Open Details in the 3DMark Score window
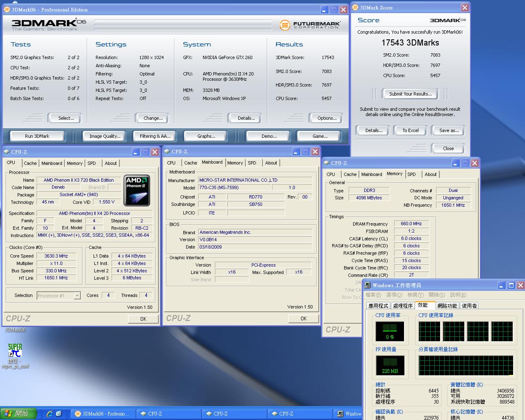Image resolution: width=525 pixels, height=420 pixels. (374, 130)
